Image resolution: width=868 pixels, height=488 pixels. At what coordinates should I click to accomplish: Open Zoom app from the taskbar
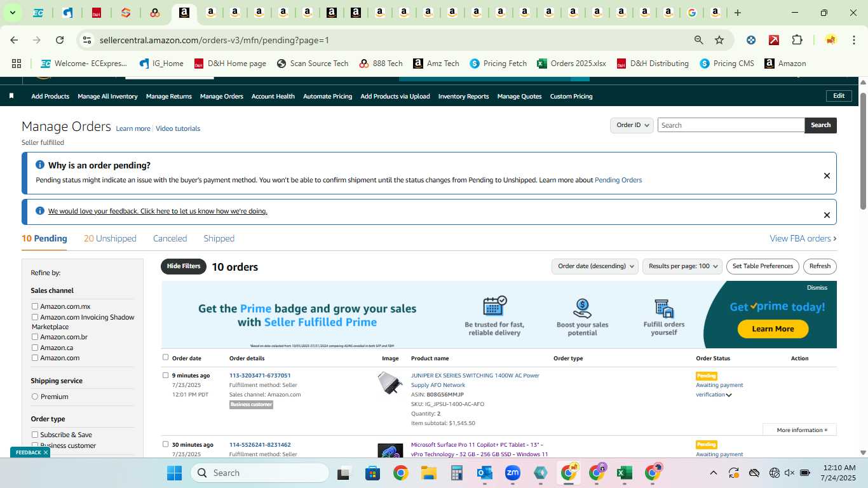pyautogui.click(x=513, y=473)
